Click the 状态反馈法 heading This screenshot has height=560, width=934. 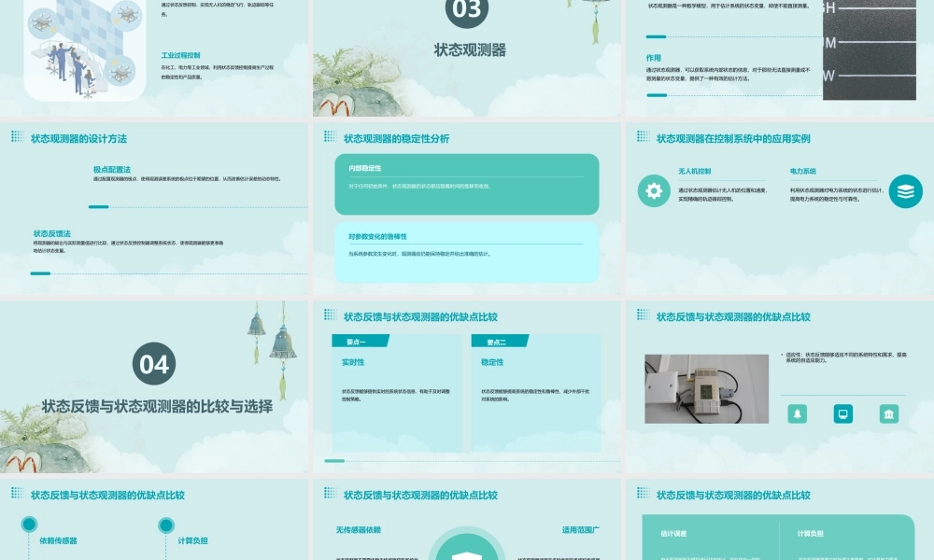51,233
